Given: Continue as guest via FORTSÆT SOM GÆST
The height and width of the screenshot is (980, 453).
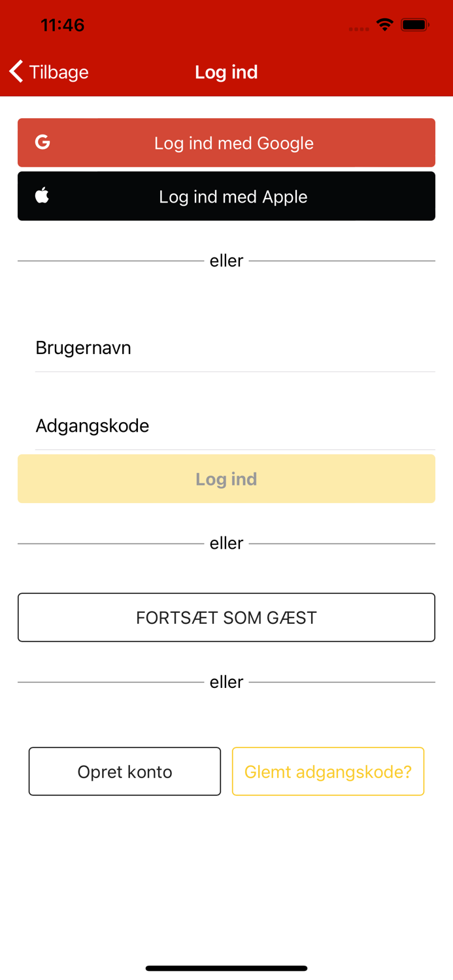Looking at the screenshot, I should tap(226, 617).
